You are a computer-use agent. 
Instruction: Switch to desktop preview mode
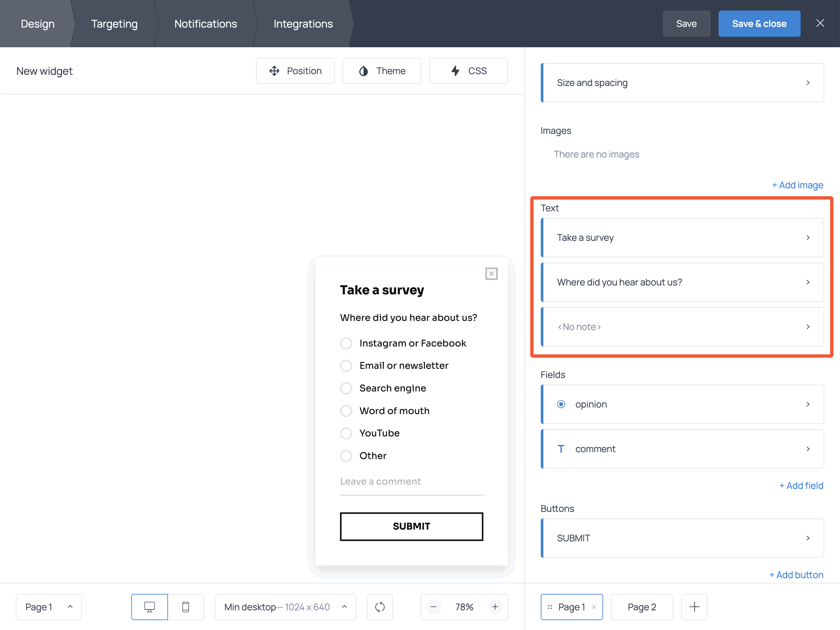coord(149,606)
